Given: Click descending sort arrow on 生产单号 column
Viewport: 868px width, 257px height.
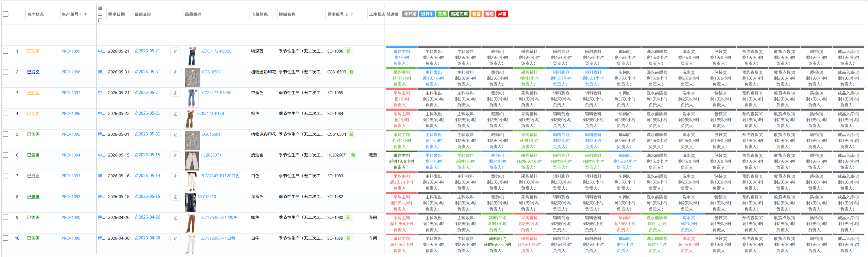Looking at the screenshot, I should click(x=86, y=14).
